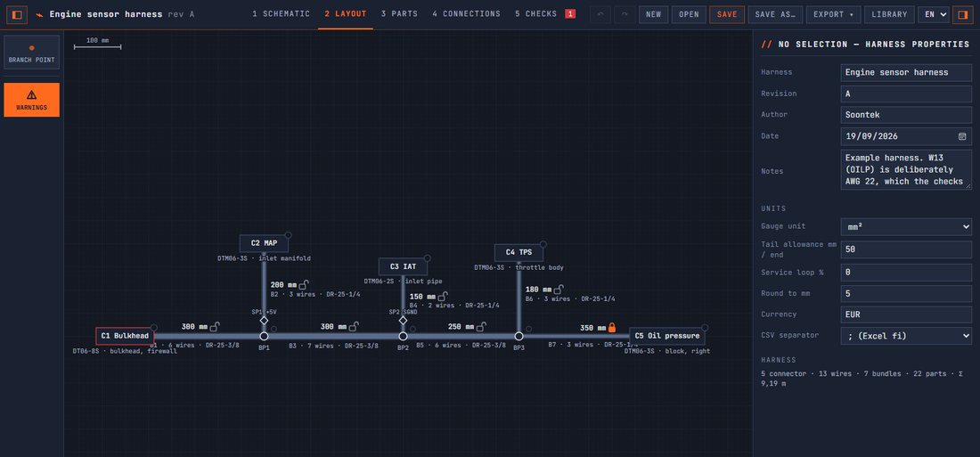Click the Tail allowance field
This screenshot has width=980, height=457.
point(906,249)
